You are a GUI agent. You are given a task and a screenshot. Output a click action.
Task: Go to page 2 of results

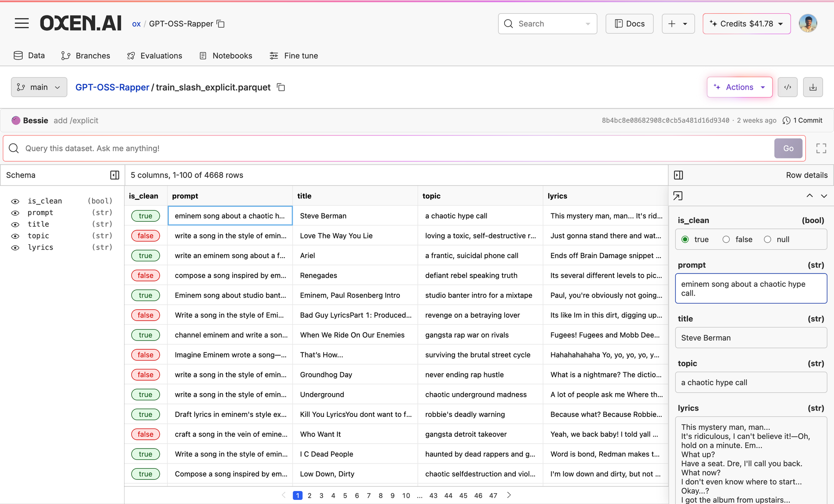point(309,495)
